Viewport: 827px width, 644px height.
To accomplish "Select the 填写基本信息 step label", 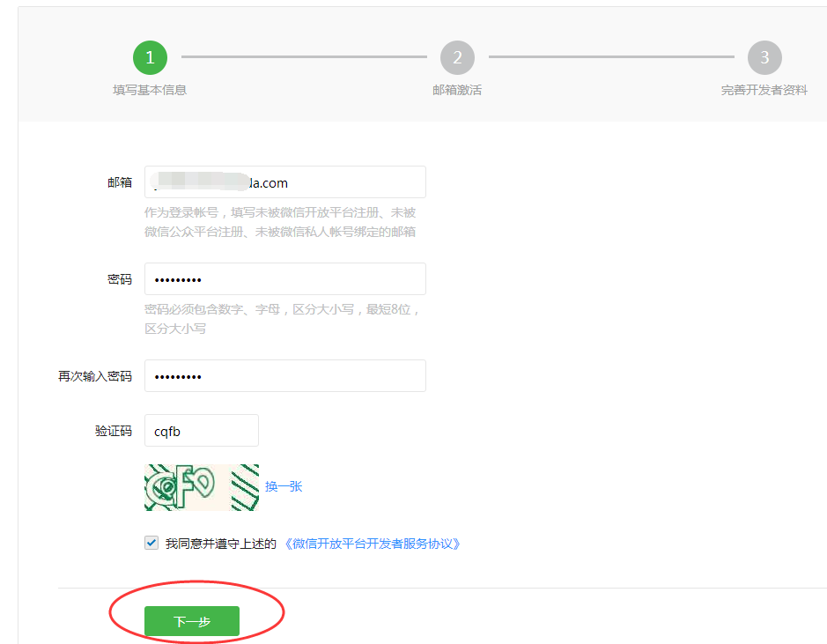I will tap(150, 90).
